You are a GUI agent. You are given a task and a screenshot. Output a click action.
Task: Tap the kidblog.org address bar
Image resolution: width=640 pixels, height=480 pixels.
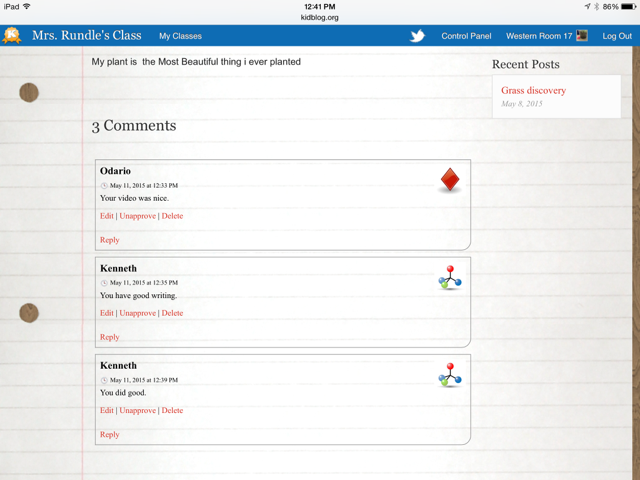tap(320, 17)
